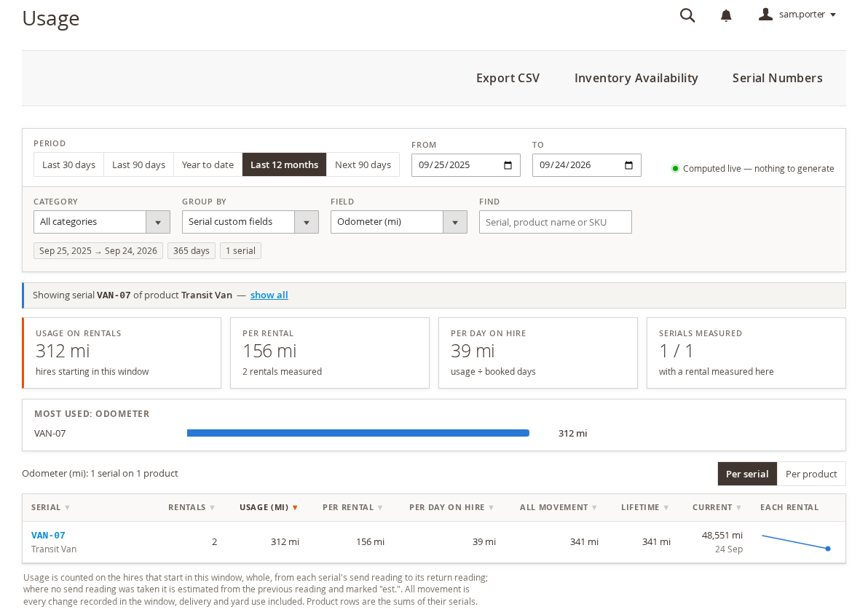This screenshot has height=612, width=868.
Task: Go to Inventory Availability
Action: (636, 78)
